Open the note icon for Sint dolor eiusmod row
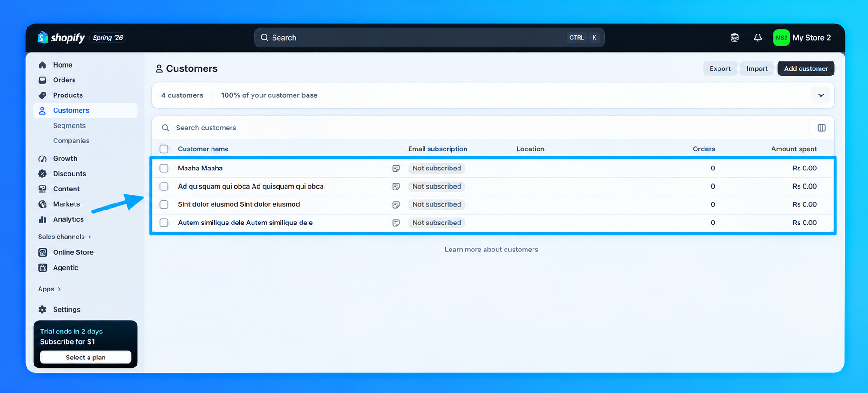Viewport: 868px width, 393px height. coord(396,204)
